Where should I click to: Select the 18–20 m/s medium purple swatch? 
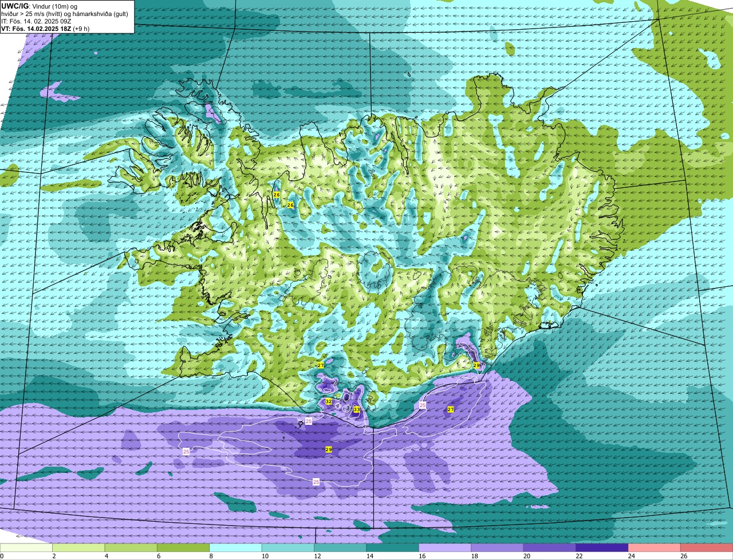(498, 548)
